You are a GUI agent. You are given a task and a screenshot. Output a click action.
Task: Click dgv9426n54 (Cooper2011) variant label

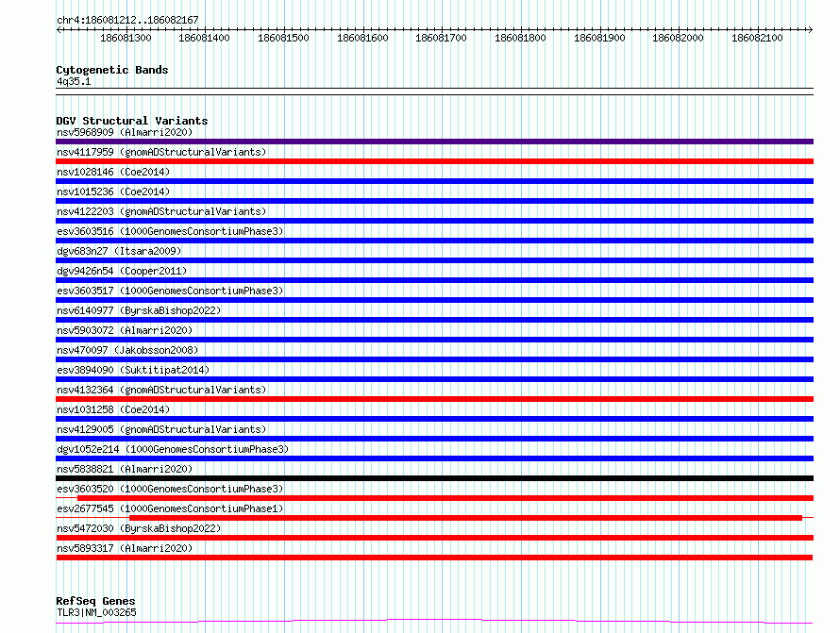pyautogui.click(x=122, y=271)
